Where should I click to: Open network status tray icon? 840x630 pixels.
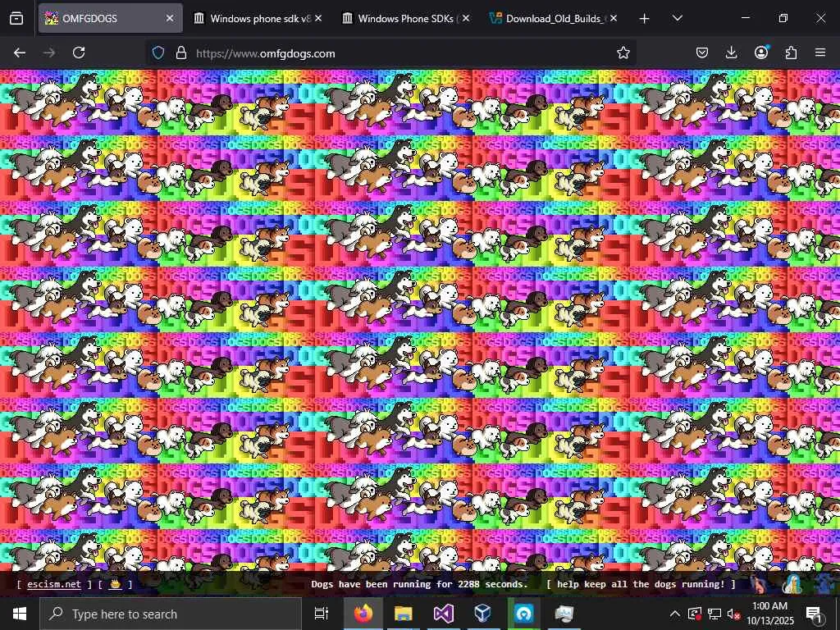click(x=714, y=614)
